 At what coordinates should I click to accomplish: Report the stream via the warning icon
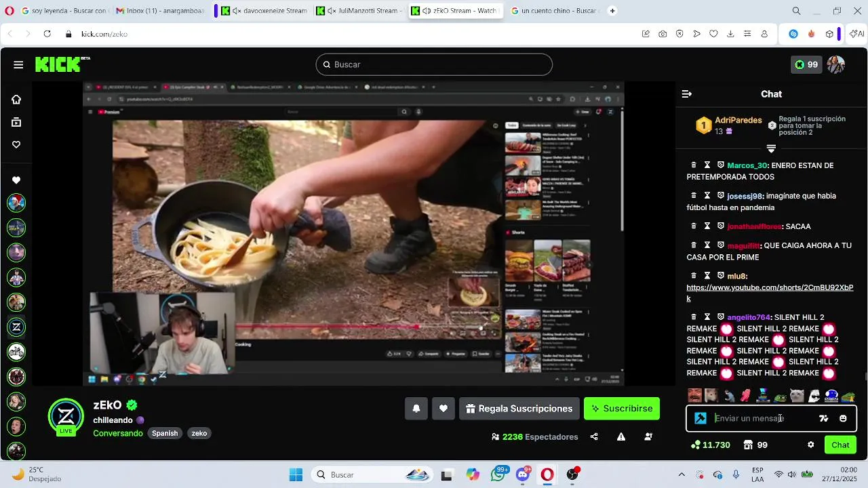pos(621,437)
